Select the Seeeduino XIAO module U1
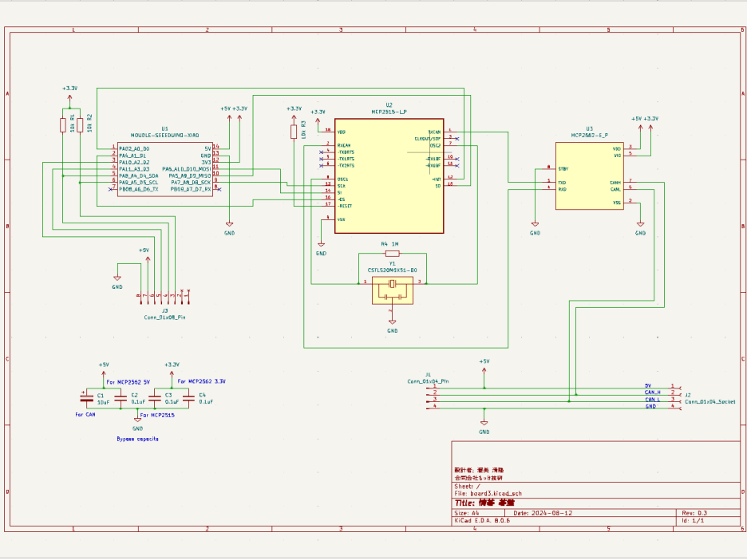The height and width of the screenshot is (560, 747). click(164, 169)
